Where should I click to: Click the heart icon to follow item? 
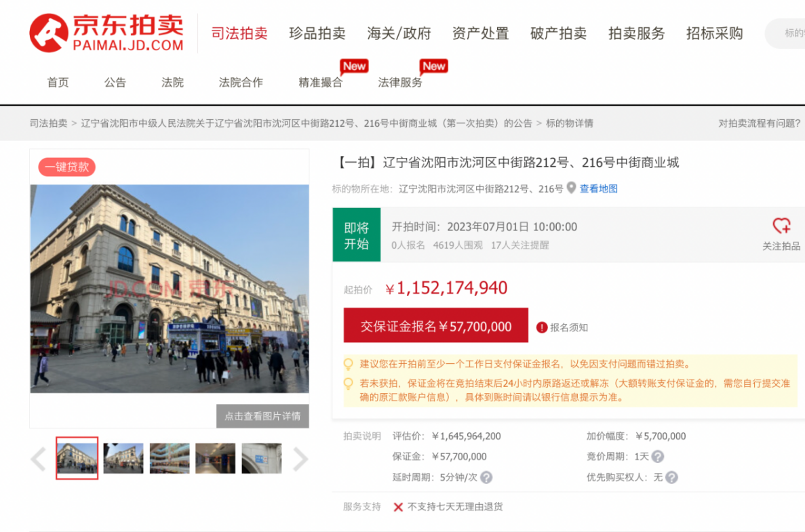pyautogui.click(x=781, y=226)
